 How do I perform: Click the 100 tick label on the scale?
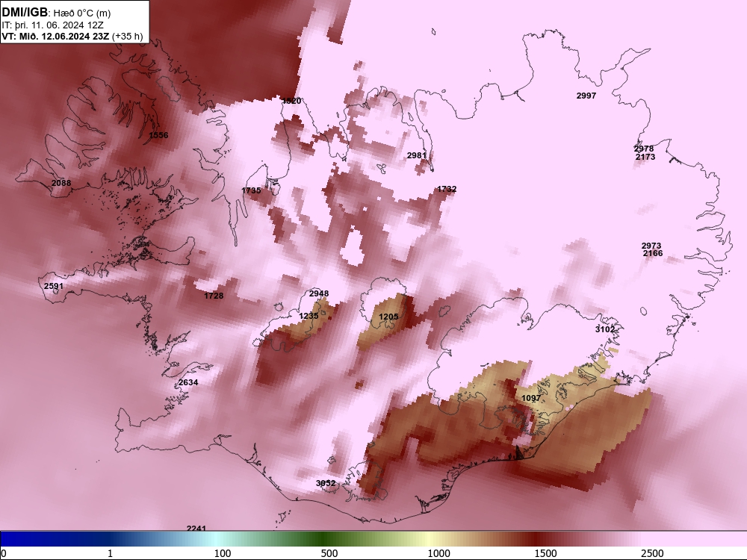pos(223,553)
